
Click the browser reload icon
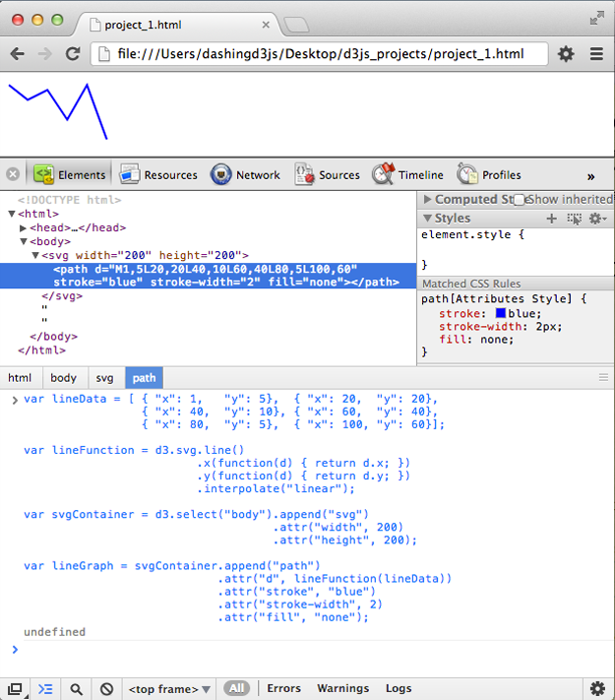pos(73,54)
